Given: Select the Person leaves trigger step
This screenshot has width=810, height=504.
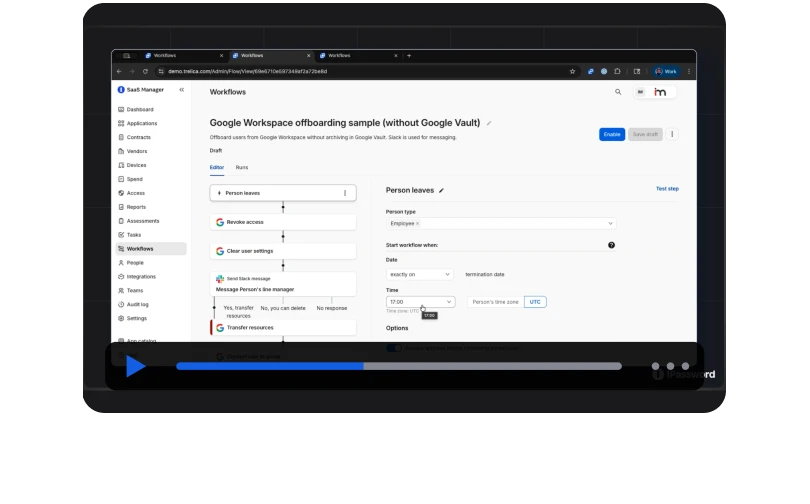Looking at the screenshot, I should tap(283, 193).
